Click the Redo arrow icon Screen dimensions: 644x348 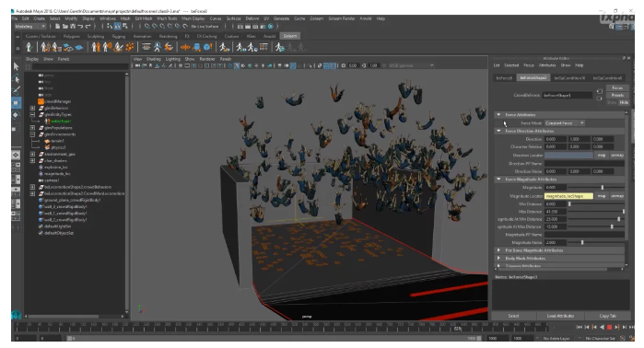click(88, 27)
